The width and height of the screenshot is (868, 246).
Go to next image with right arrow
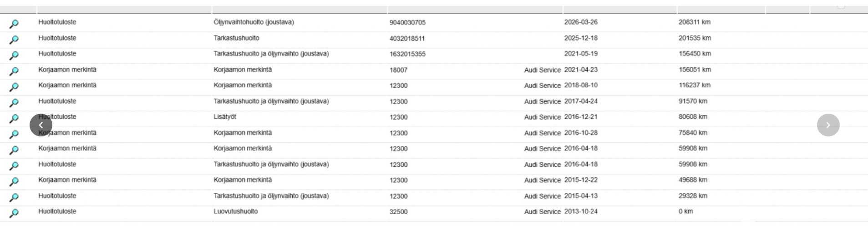(828, 125)
